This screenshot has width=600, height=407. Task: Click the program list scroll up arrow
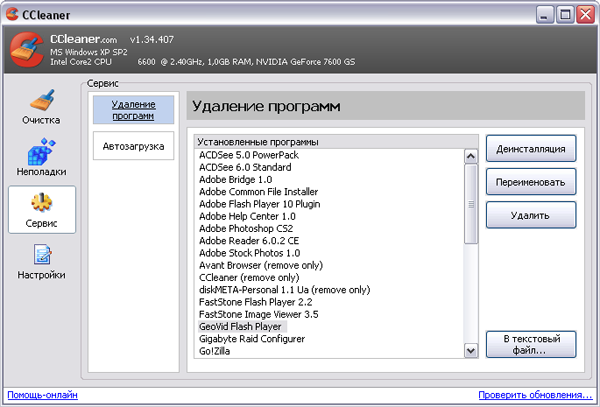(471, 156)
